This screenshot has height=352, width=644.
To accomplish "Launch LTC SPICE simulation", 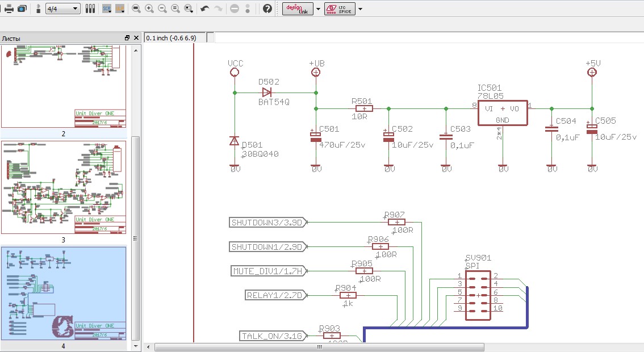I will coord(341,9).
